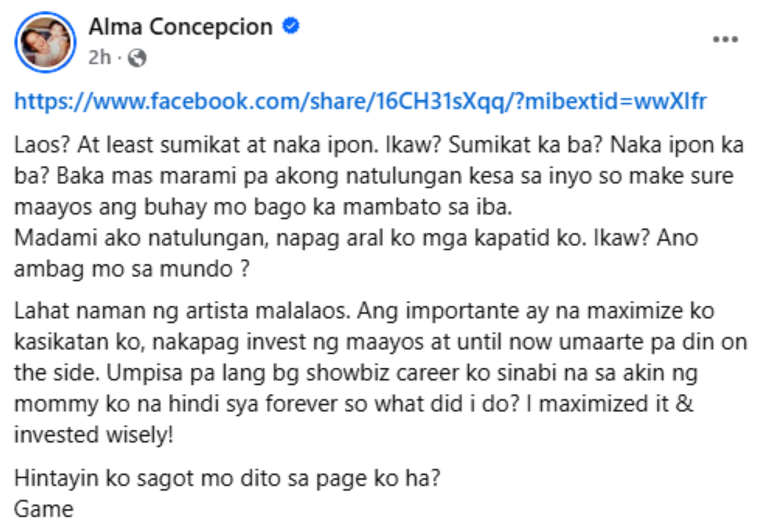The height and width of the screenshot is (532, 767).
Task: Click the word "Game" ending the post
Action: 43,509
